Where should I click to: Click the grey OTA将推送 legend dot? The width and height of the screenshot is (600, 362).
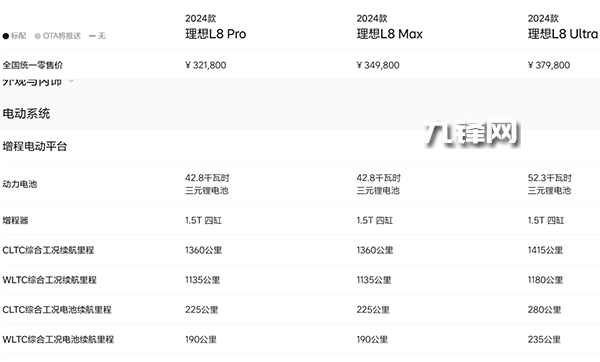click(38, 36)
